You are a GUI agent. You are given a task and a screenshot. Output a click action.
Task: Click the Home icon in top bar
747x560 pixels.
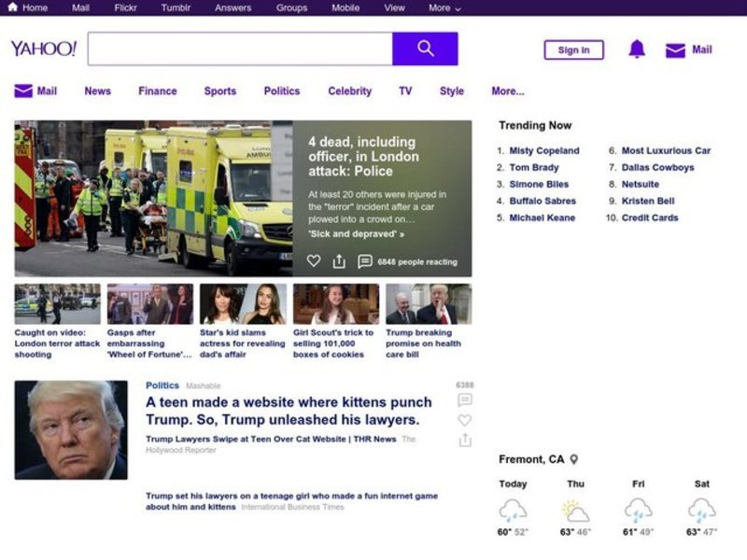(12, 7)
